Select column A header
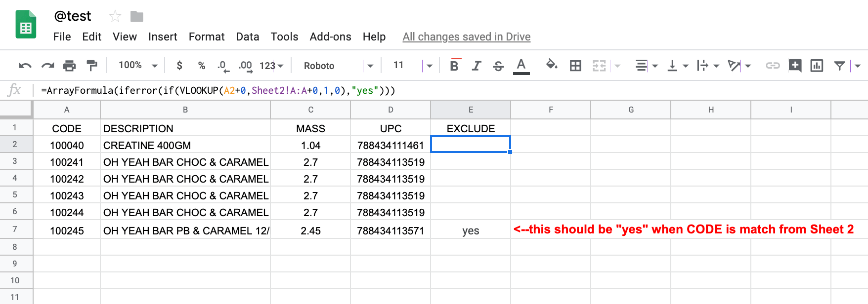The height and width of the screenshot is (304, 868). (x=67, y=110)
